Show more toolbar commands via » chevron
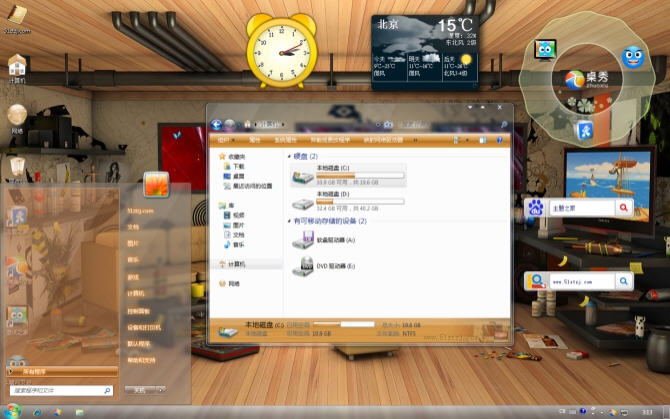This screenshot has width=670, height=419. [415, 140]
